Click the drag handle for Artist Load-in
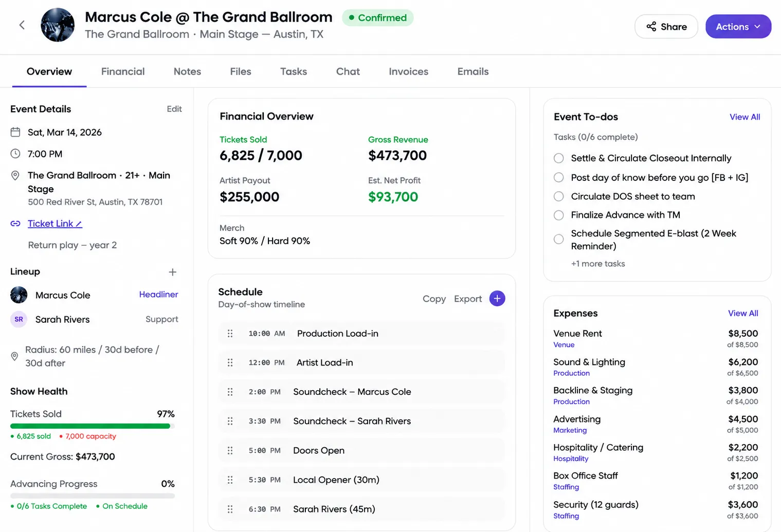781x532 pixels. click(x=230, y=363)
